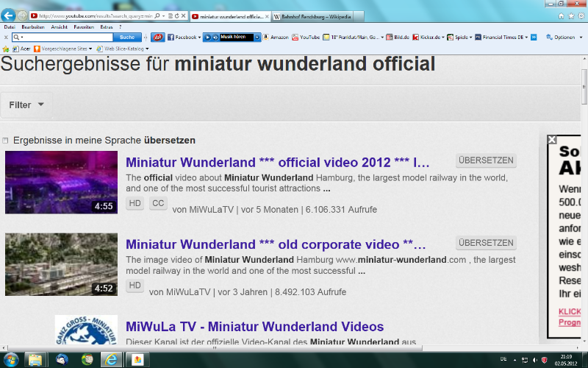This screenshot has height=368, width=588.
Task: Open Windows Explorer folder in the taskbar
Action: (x=35, y=359)
